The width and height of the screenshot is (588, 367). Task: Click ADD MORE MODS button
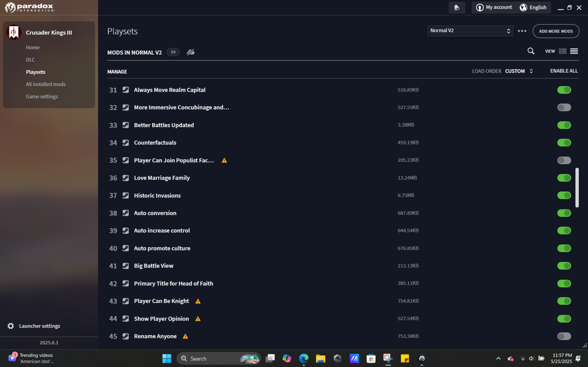556,31
